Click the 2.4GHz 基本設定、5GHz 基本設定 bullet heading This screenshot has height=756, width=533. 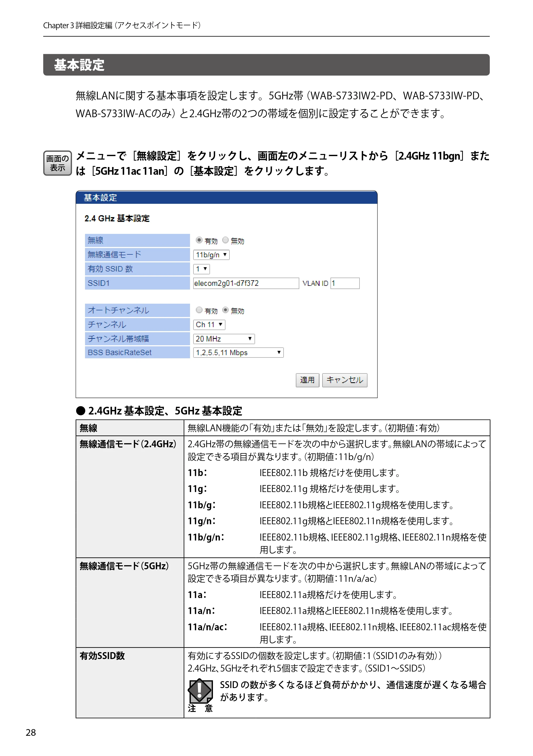(159, 410)
